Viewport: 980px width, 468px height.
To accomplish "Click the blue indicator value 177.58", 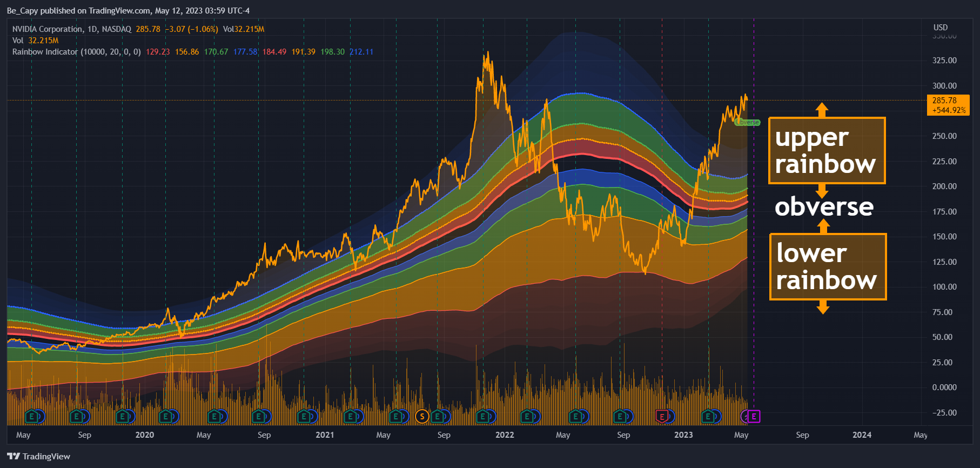I will click(x=245, y=52).
